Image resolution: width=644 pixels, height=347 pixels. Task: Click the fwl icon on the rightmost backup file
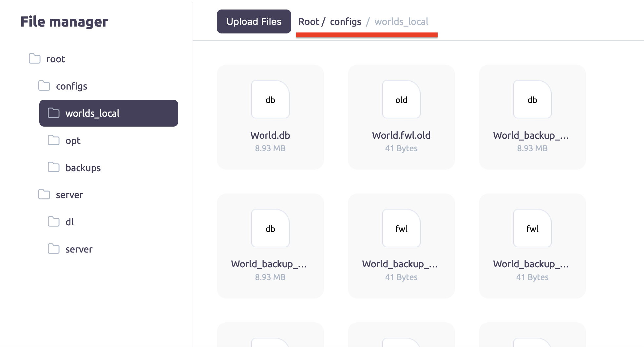[x=532, y=229]
